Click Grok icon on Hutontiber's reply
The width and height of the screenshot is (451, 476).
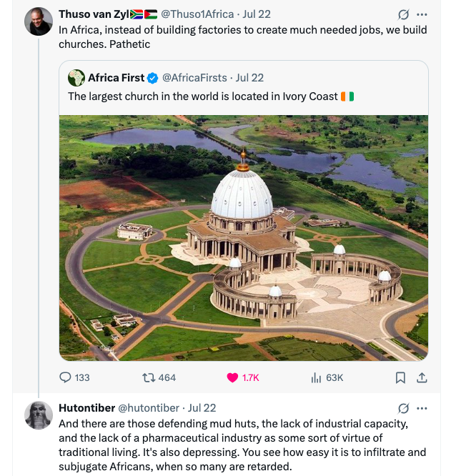tap(403, 408)
